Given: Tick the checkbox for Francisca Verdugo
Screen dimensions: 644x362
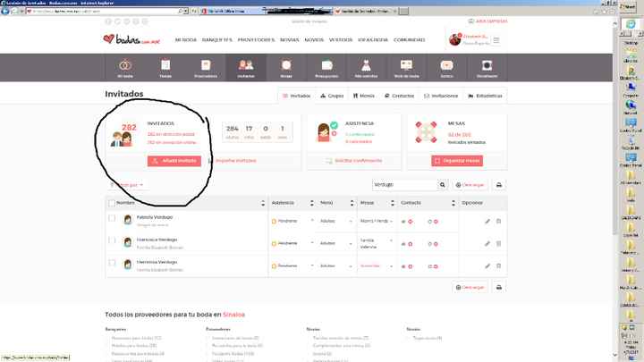Looking at the screenshot, I should pos(112,242).
